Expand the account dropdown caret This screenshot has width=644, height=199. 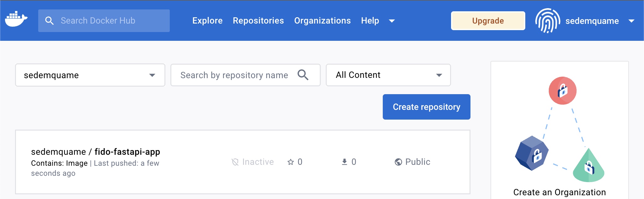click(x=631, y=21)
